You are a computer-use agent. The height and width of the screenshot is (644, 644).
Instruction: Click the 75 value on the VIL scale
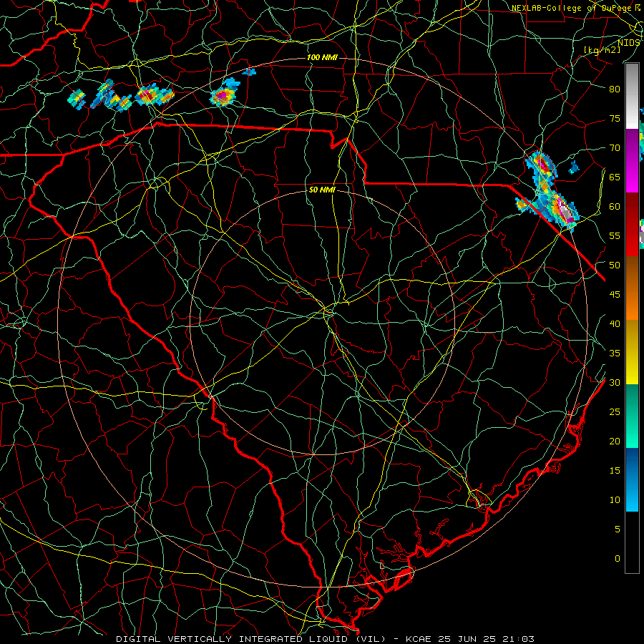click(x=615, y=119)
